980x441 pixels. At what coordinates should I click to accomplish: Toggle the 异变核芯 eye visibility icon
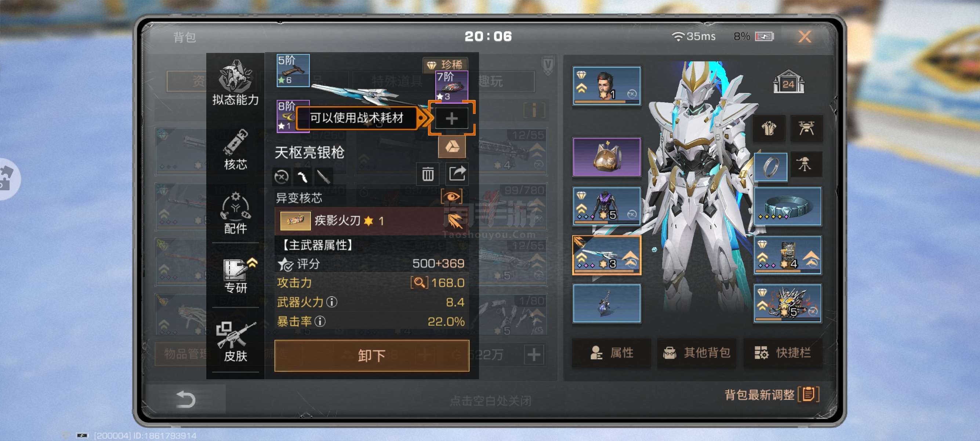pyautogui.click(x=451, y=197)
